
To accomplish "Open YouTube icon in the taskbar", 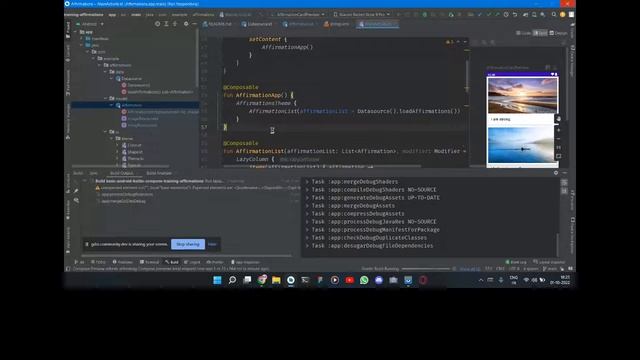I will coord(349,280).
